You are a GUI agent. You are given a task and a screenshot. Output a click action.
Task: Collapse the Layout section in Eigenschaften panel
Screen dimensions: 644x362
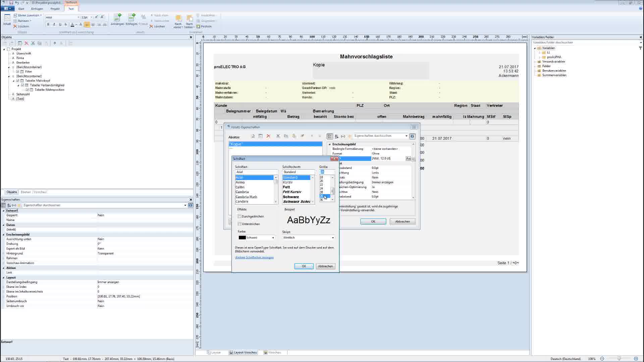pos(4,278)
